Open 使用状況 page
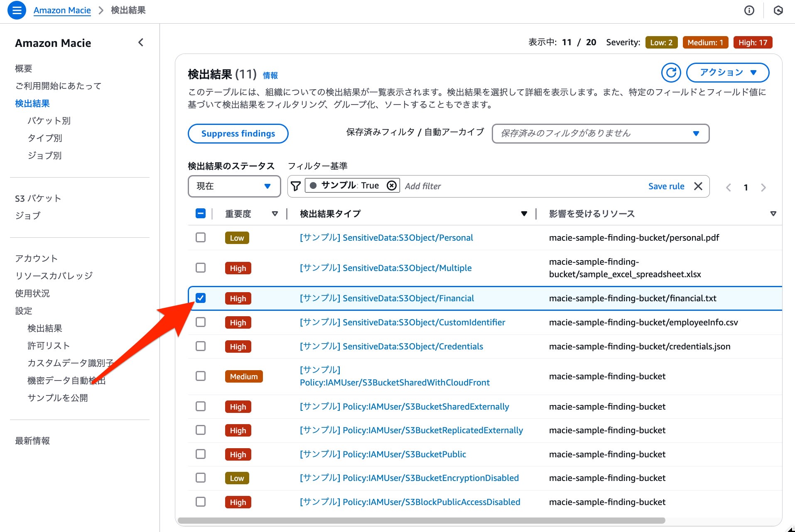The width and height of the screenshot is (795, 532). 32,293
